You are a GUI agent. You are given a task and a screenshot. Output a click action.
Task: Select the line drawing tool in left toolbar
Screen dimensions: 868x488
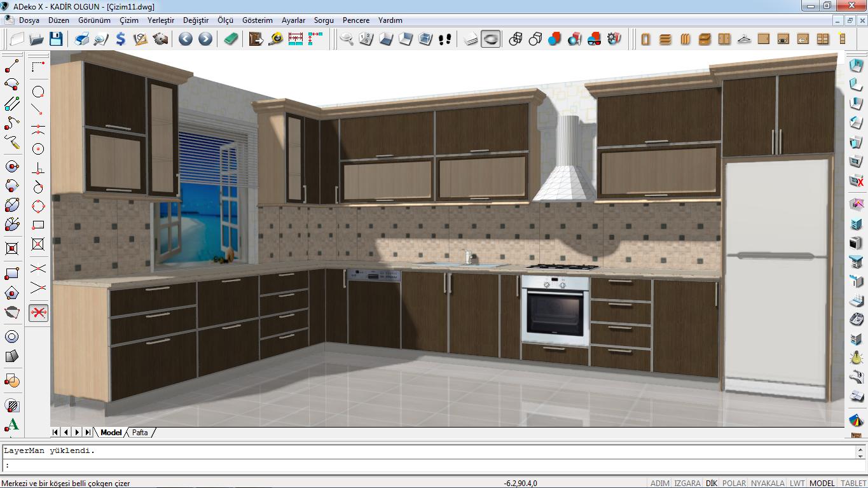point(12,67)
